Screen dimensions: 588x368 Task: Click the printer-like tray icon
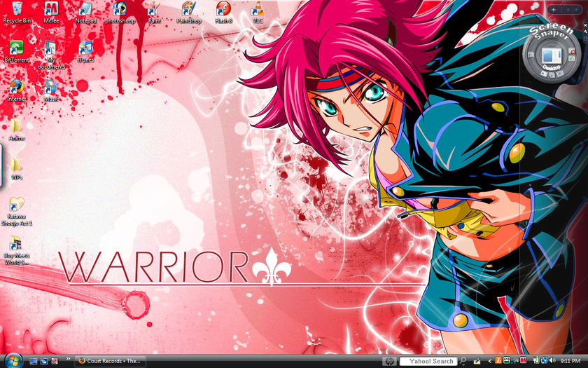[x=507, y=360]
